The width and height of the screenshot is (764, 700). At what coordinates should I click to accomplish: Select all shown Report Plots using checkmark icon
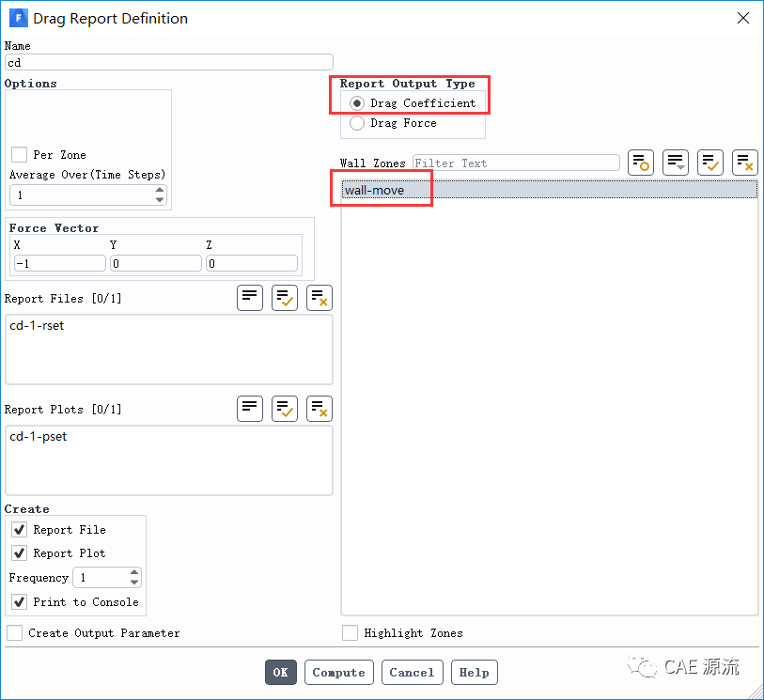(285, 409)
